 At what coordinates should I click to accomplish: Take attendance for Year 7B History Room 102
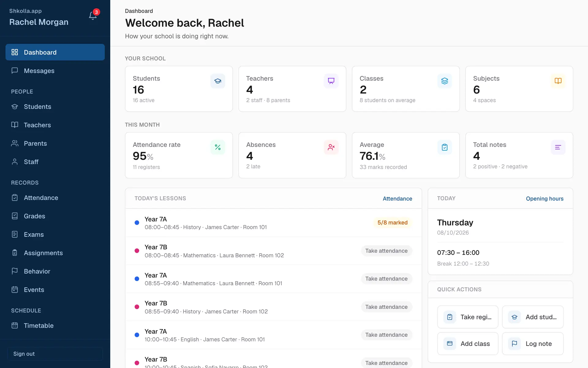pos(386,307)
